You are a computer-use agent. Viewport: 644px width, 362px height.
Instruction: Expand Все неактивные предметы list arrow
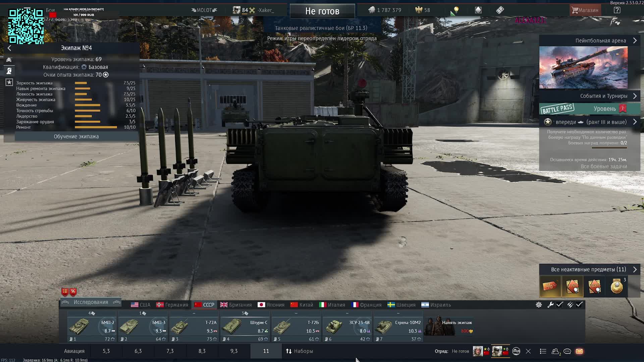[635, 269]
